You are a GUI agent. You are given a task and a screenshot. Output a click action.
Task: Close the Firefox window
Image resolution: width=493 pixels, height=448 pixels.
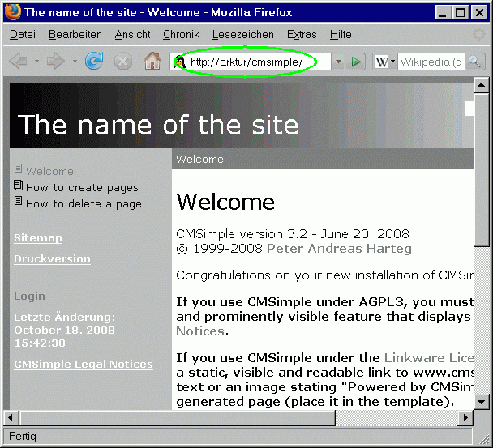(x=479, y=13)
